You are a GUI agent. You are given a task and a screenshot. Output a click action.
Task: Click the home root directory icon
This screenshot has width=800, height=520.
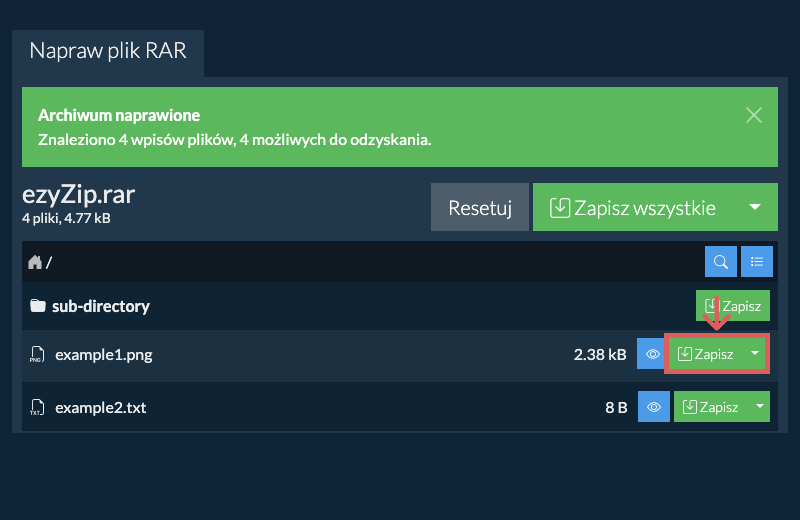tap(36, 262)
